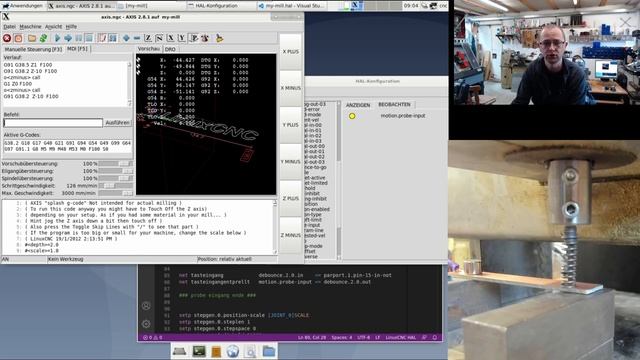
Task: Select the Y front view icon
Action: (x=182, y=38)
